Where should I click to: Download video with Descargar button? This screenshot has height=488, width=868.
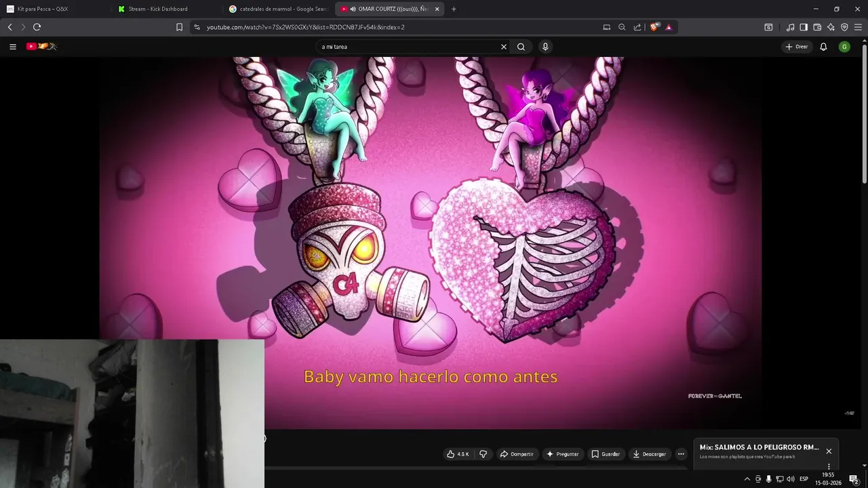[x=650, y=454]
